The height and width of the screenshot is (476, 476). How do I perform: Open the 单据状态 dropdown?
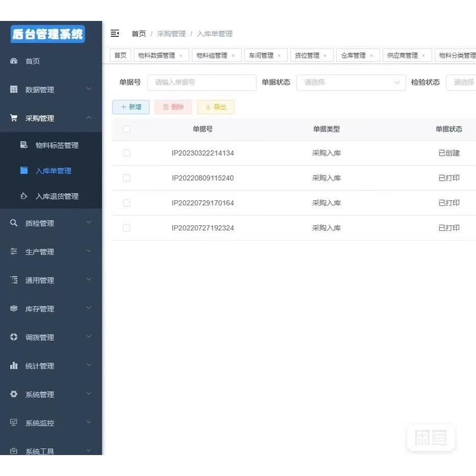tap(350, 82)
